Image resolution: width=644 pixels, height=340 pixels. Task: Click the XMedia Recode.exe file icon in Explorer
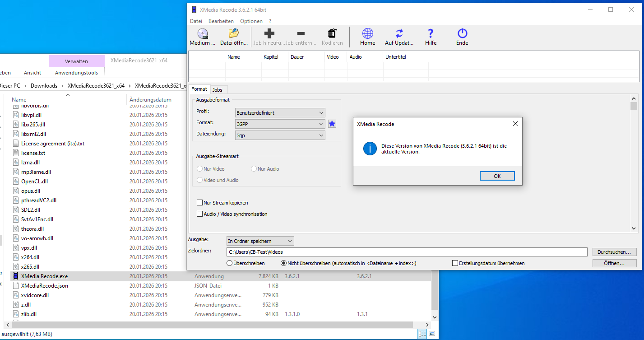[x=16, y=276]
